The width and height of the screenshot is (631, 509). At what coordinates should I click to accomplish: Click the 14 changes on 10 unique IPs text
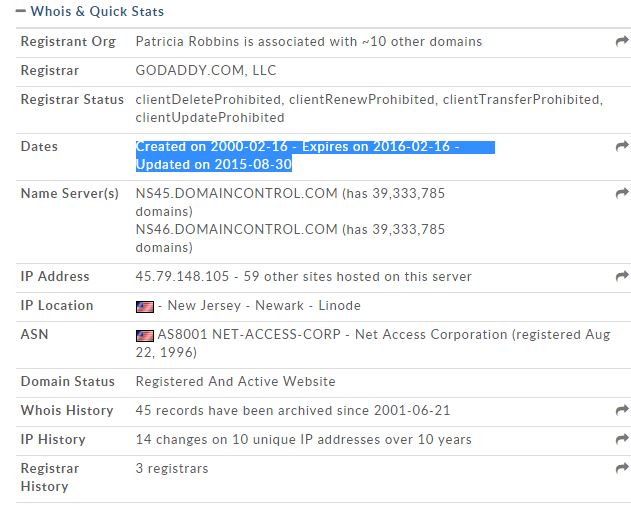[303, 439]
